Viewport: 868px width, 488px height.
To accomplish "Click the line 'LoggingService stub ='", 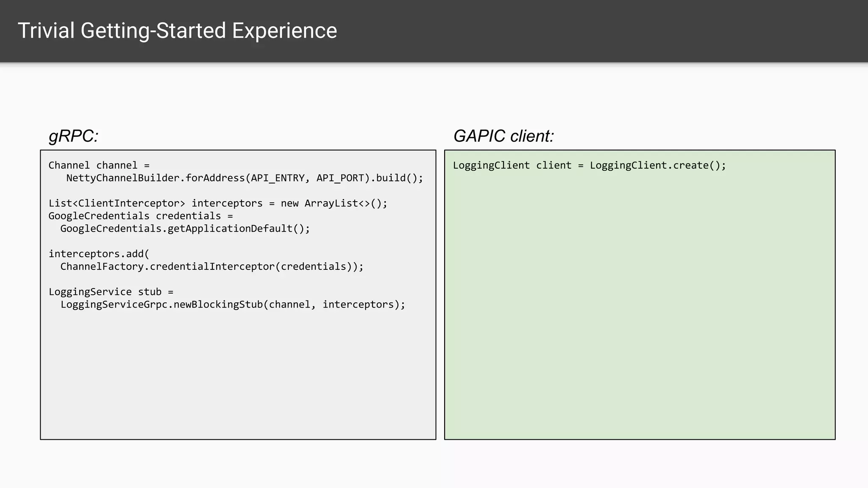I will point(111,292).
